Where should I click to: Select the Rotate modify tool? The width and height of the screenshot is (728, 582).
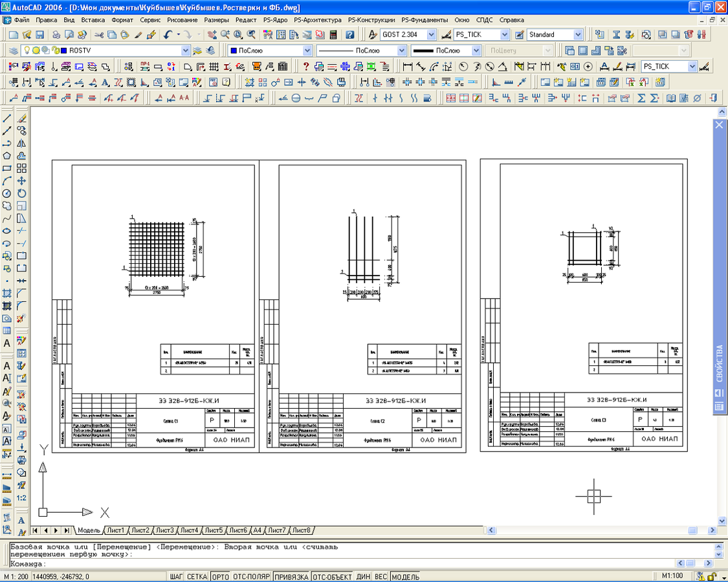coord(21,193)
